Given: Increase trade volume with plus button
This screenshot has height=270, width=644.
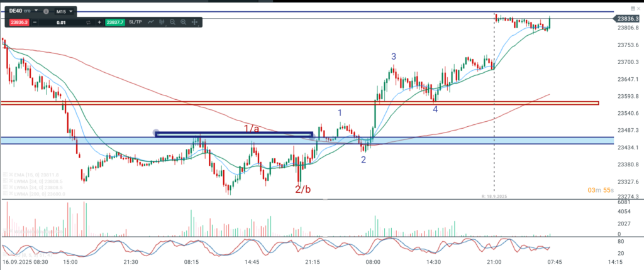Looking at the screenshot, I should (99, 22).
